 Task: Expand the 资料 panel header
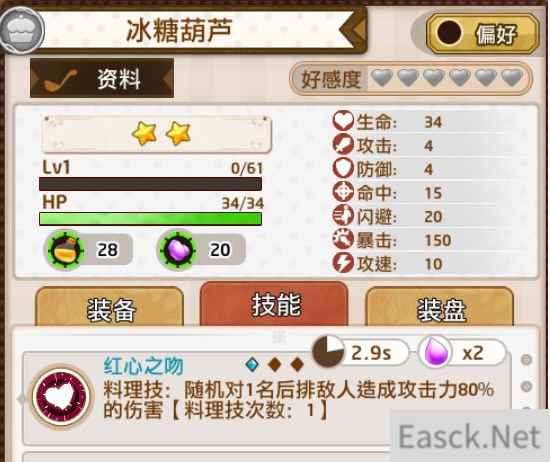coord(102,78)
